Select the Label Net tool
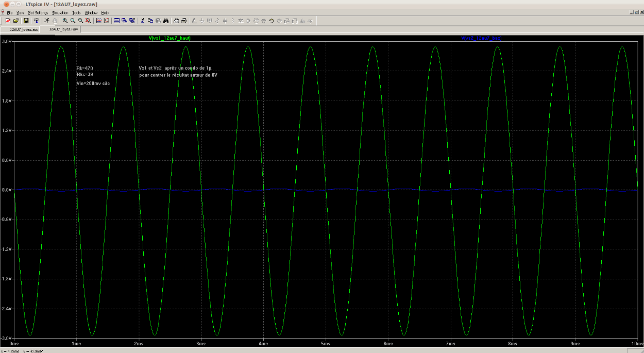644x353 pixels. pos(210,21)
